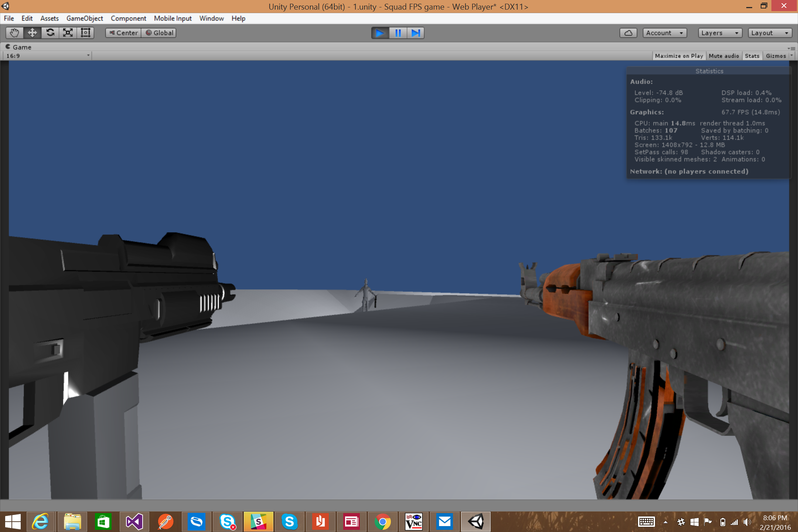
Task: Toggle pivot Center mode
Action: [123, 33]
